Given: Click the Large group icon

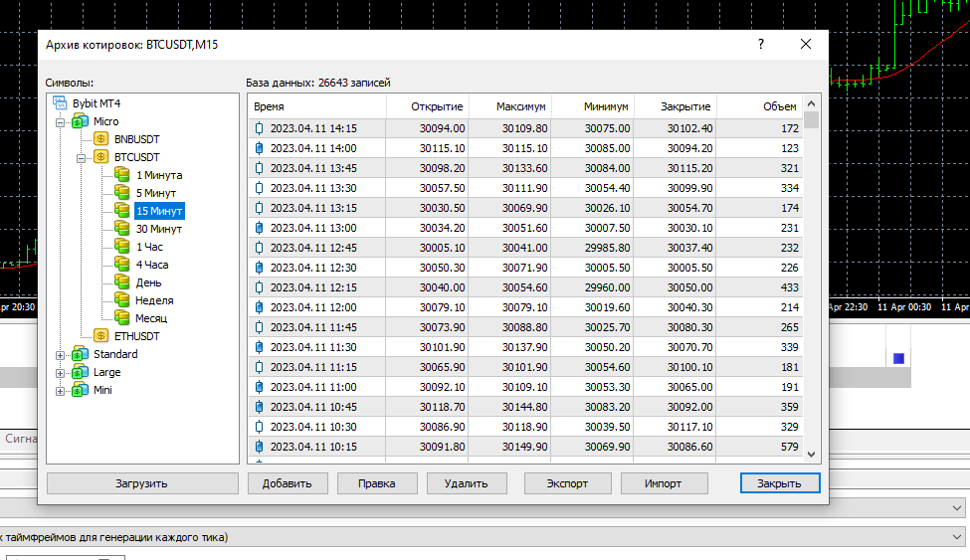Looking at the screenshot, I should 80,372.
